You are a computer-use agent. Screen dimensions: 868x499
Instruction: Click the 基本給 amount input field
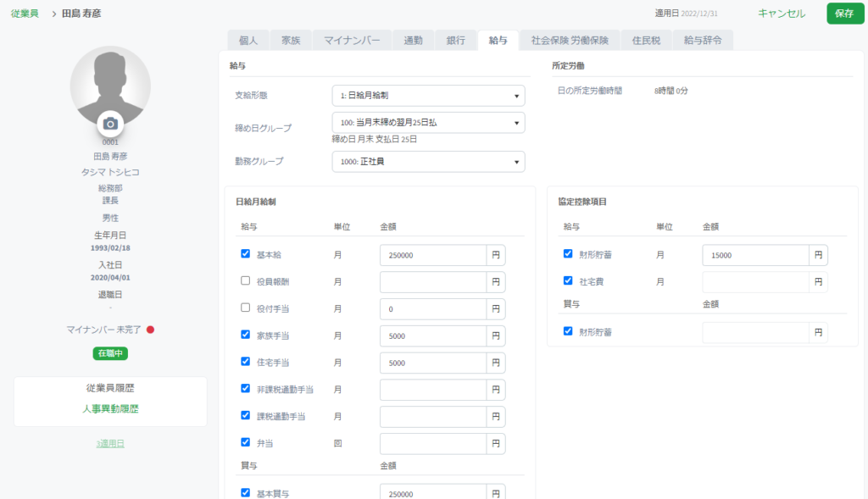point(432,255)
